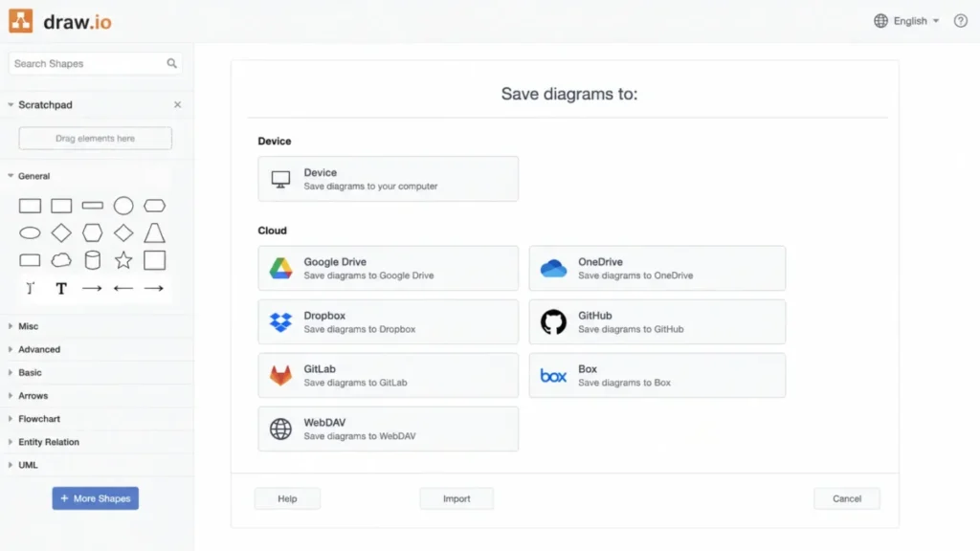Select the cloud shape
980x551 pixels.
61,260
